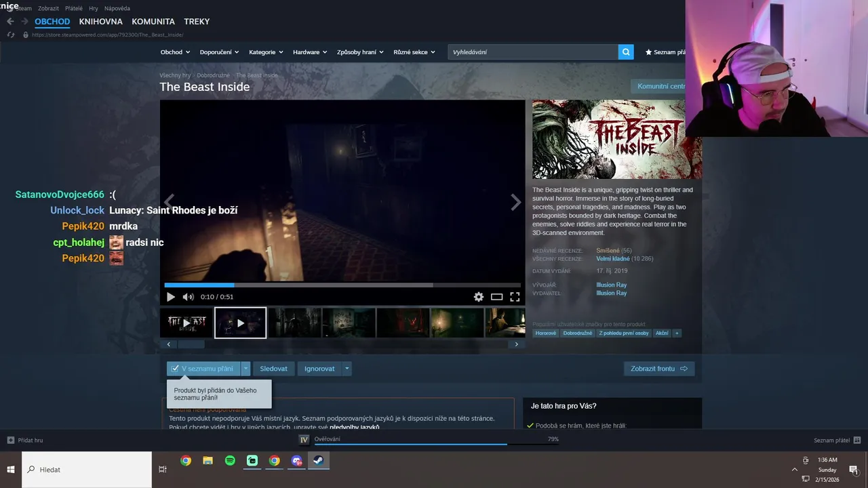Open the Způsoby hraní dropdown menu

click(x=360, y=52)
